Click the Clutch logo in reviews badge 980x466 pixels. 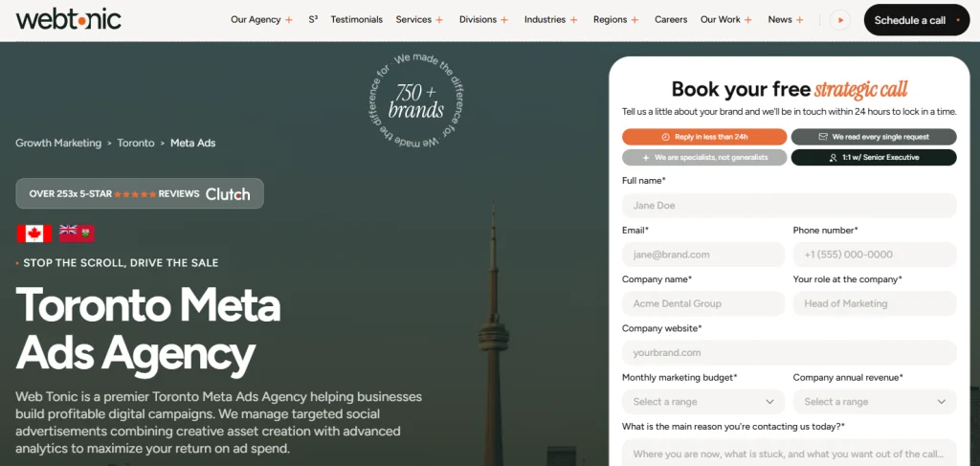coord(228,194)
